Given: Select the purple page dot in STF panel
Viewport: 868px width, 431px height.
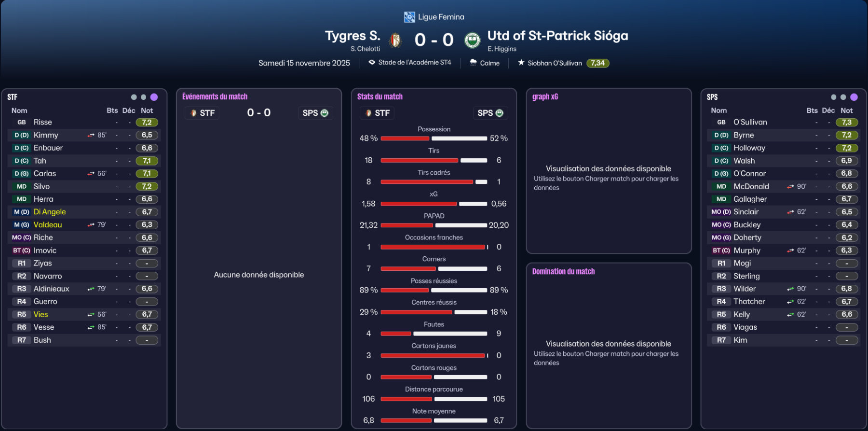Looking at the screenshot, I should pyautogui.click(x=154, y=97).
